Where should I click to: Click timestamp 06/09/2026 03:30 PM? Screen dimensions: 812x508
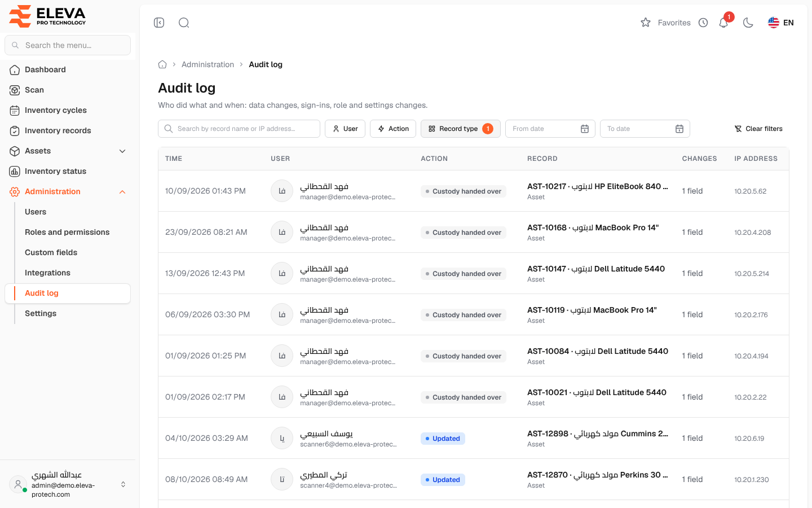pos(208,314)
